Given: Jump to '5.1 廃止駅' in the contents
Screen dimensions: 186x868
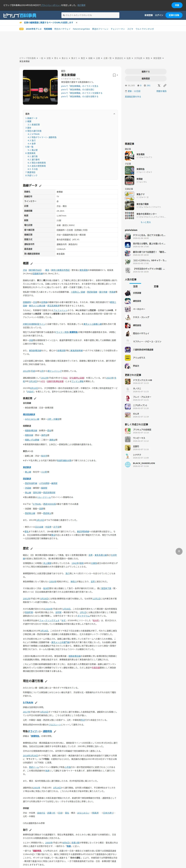Looking at the screenshot, I should pos(33,150).
